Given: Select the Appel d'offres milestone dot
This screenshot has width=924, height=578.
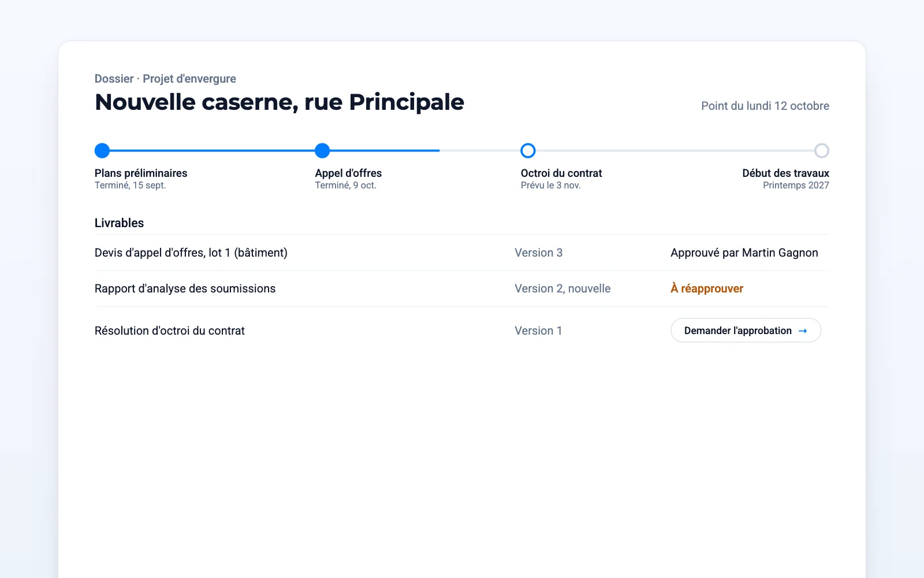Looking at the screenshot, I should click(322, 151).
